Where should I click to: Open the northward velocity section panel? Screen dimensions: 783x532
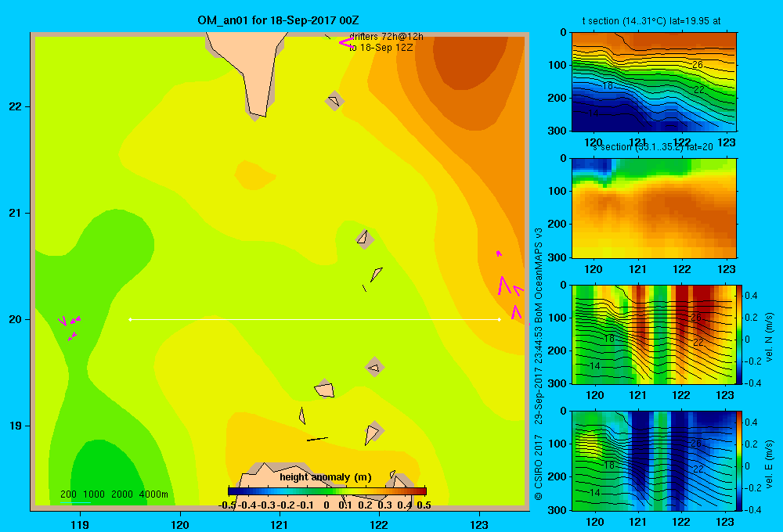(654, 334)
